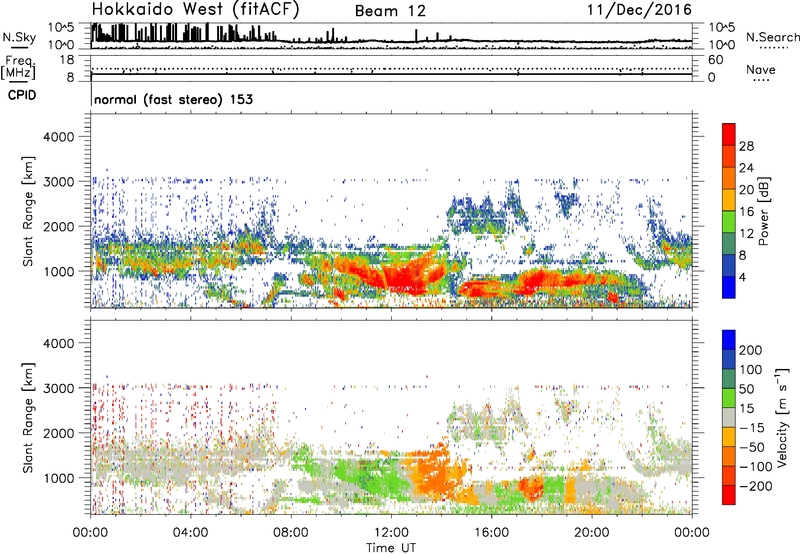
Task: Click the 'Nave' legend label
Action: (x=761, y=69)
